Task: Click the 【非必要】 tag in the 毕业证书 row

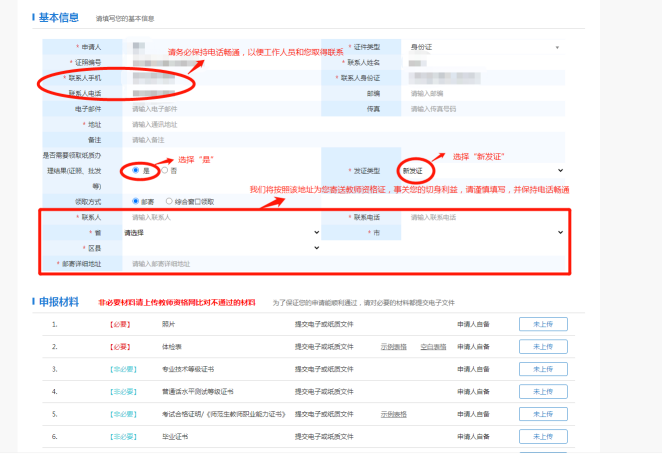Action: (123, 437)
